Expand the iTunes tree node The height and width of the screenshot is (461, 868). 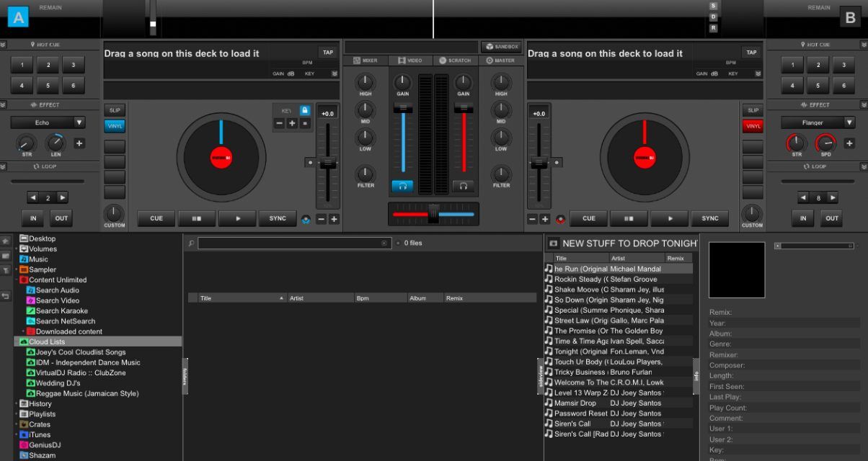click(16, 435)
